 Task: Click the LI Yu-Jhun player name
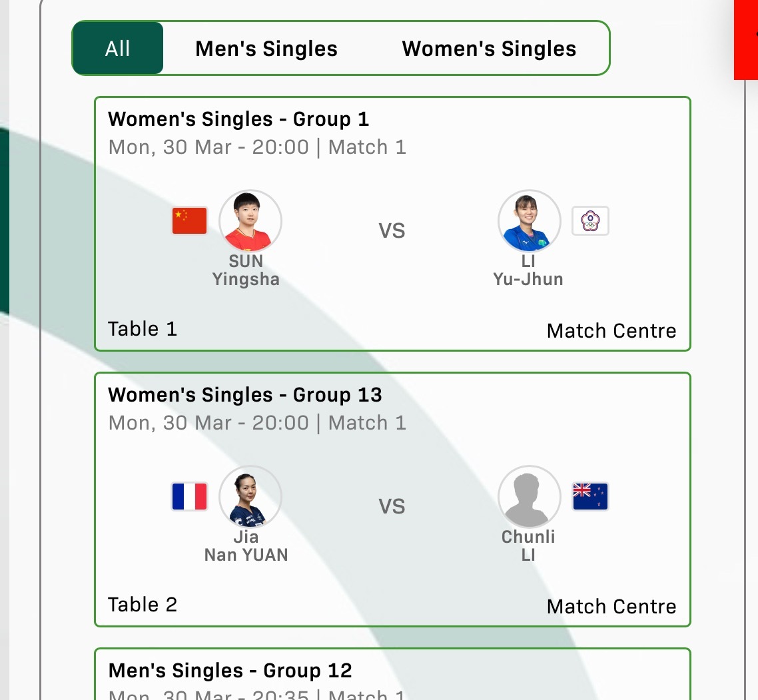(x=528, y=270)
